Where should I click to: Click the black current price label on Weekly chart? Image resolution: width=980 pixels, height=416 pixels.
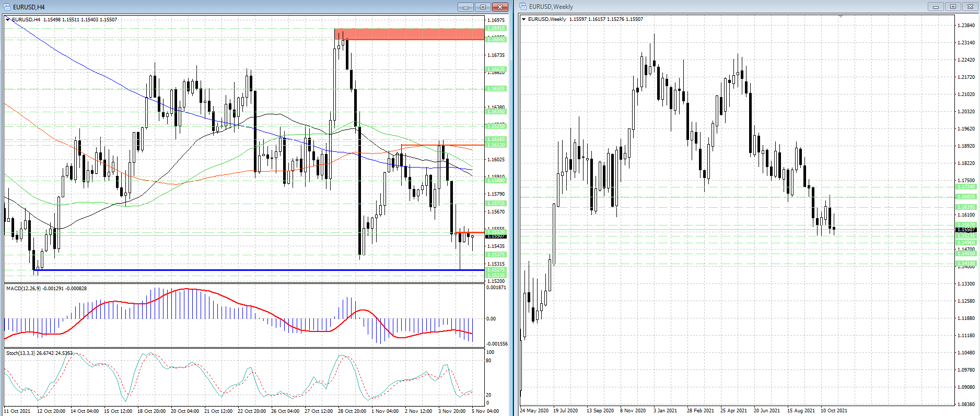966,230
